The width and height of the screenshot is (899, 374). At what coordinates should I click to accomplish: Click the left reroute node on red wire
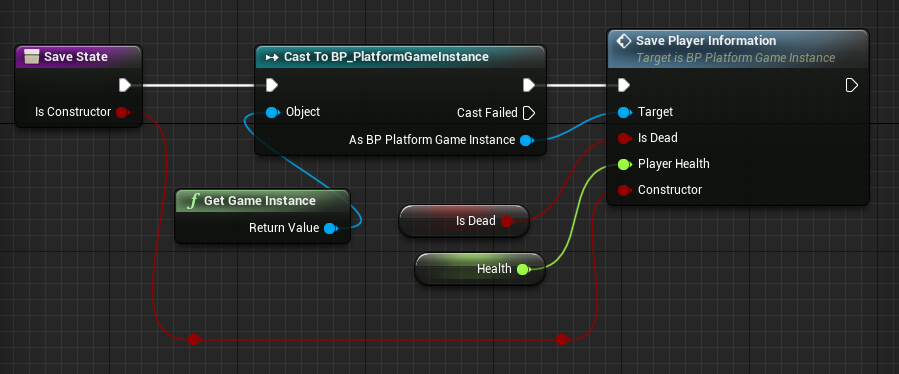tap(194, 340)
